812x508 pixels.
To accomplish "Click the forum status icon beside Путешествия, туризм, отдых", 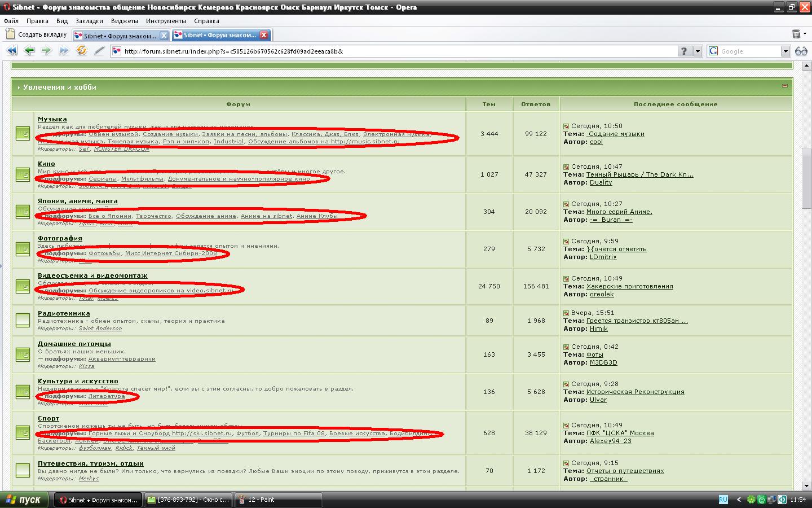I will (x=23, y=470).
